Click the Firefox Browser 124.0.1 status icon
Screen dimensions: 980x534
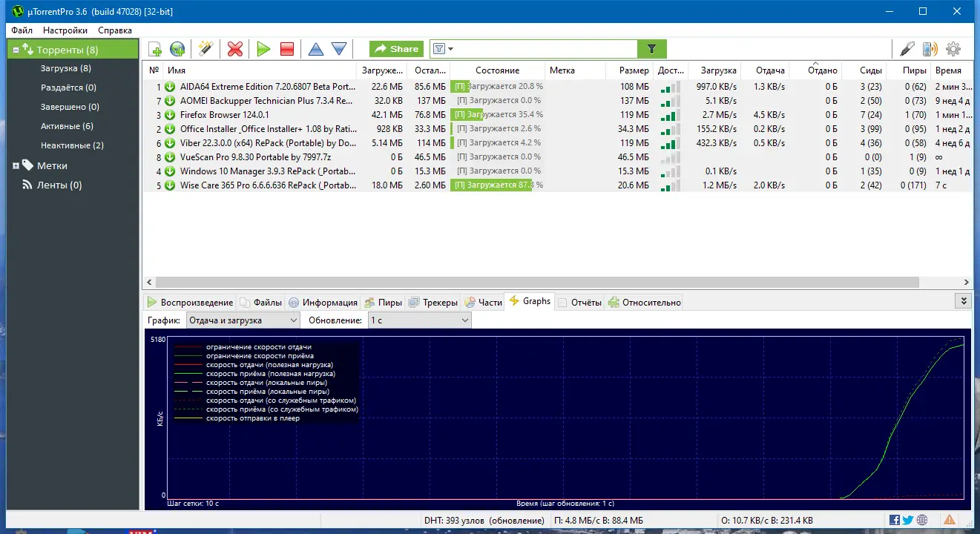pos(171,115)
